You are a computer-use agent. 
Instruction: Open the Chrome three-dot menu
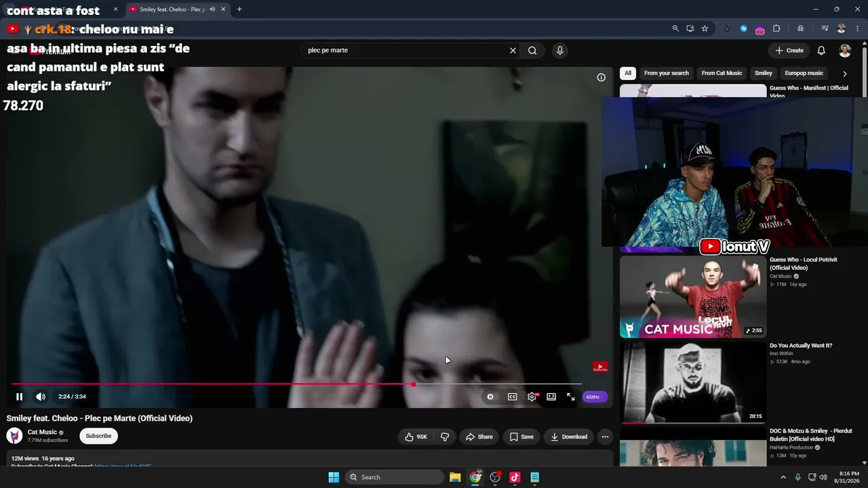[856, 28]
